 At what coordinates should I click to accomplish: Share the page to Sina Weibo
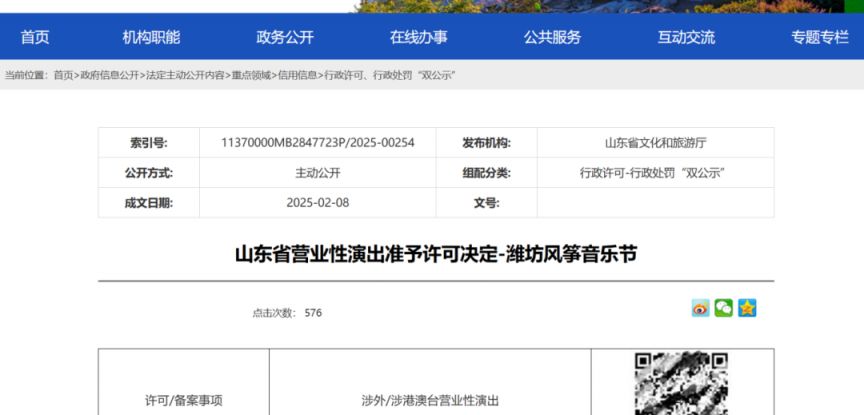[x=700, y=308]
